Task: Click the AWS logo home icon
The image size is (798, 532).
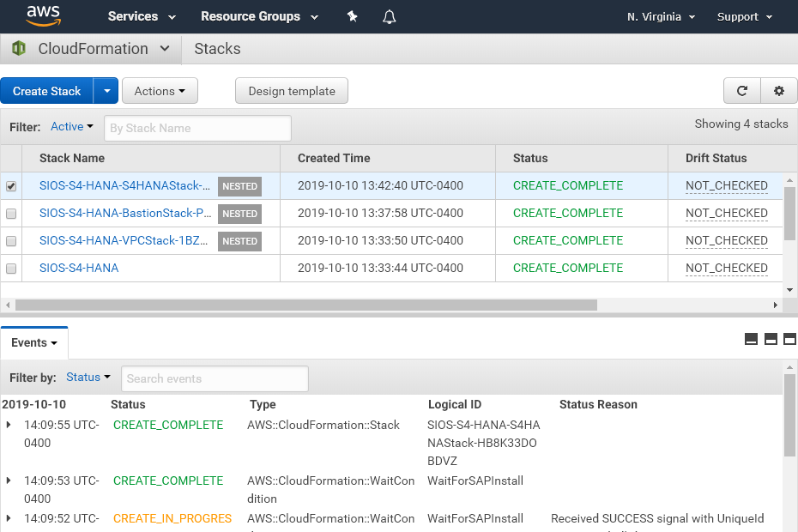Action: coord(43,15)
